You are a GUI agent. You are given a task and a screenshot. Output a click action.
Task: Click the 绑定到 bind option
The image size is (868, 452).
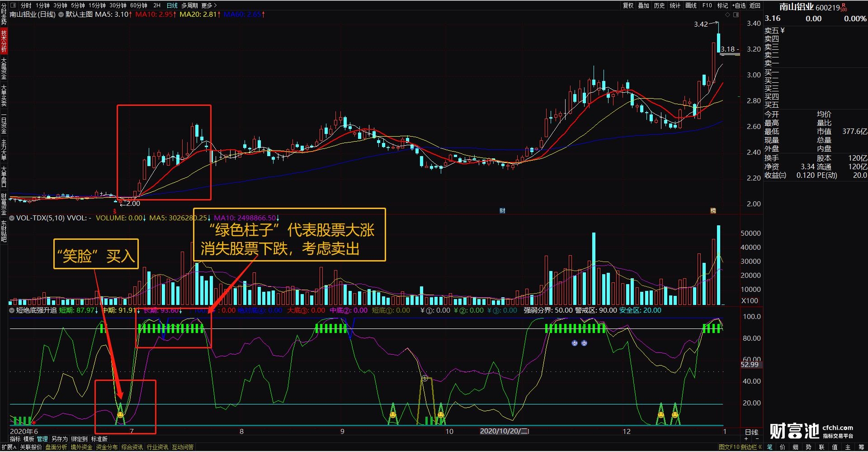coord(79,439)
